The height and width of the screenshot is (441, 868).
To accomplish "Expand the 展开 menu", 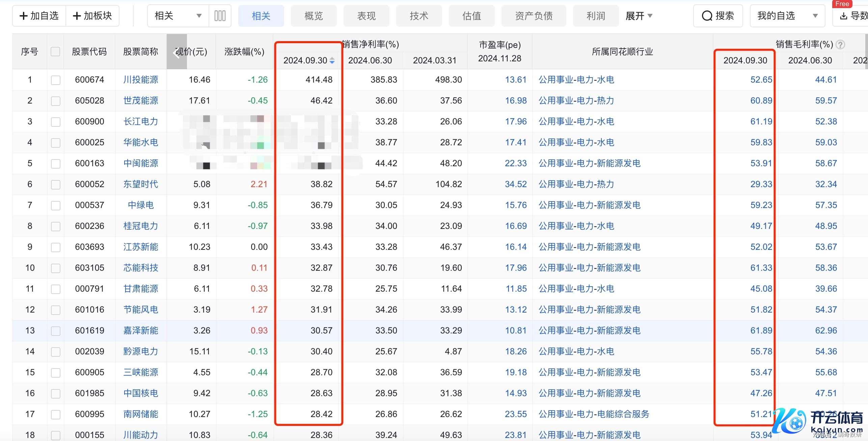I will [639, 16].
